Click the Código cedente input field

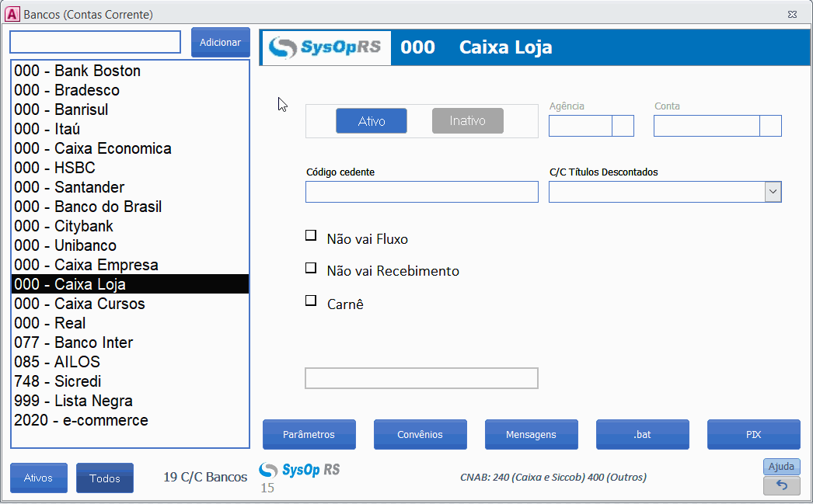click(x=421, y=192)
